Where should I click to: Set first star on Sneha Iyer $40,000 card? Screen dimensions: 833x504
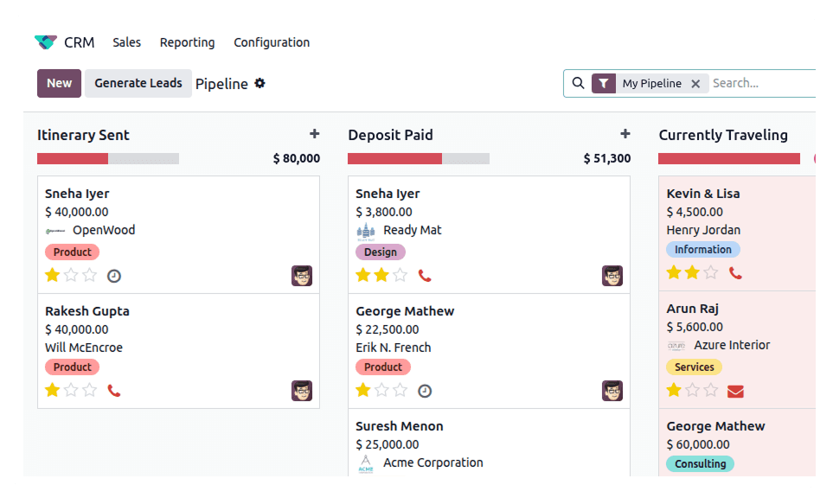pyautogui.click(x=53, y=275)
